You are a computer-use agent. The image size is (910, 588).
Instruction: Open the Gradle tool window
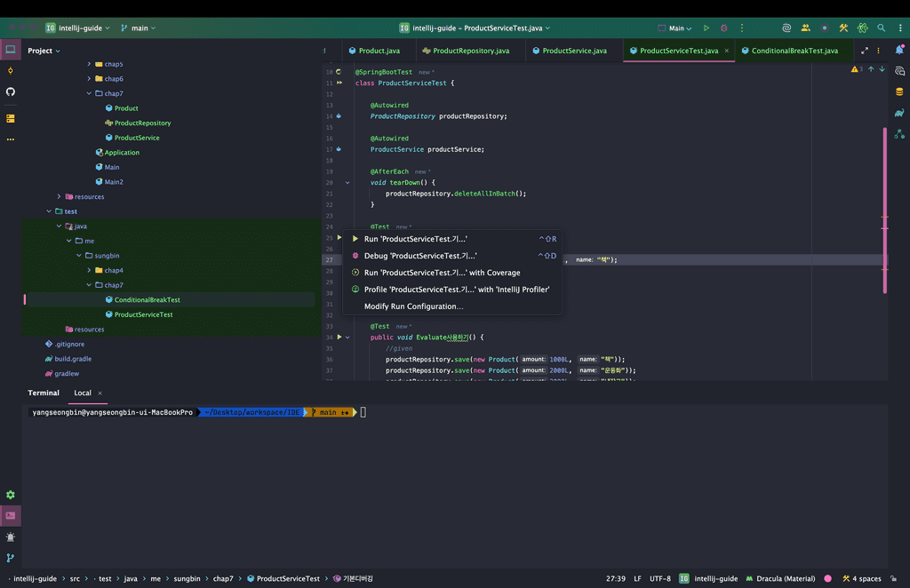point(899,113)
